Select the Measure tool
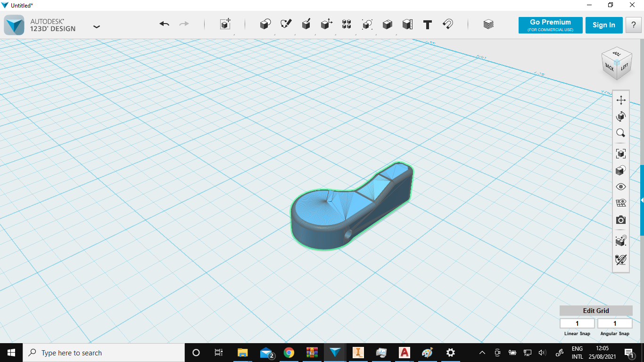The height and width of the screenshot is (362, 644). (407, 25)
